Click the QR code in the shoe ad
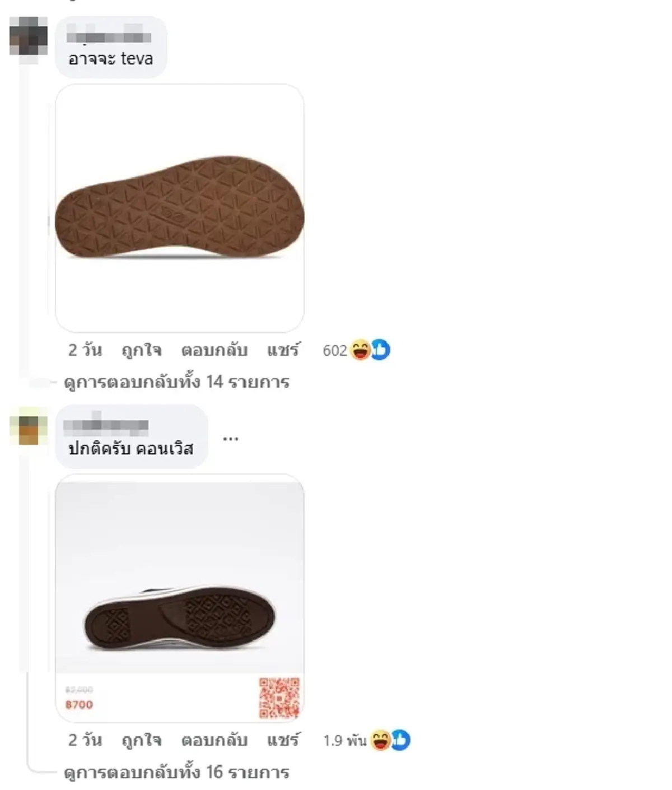The width and height of the screenshot is (672, 790). click(x=279, y=698)
